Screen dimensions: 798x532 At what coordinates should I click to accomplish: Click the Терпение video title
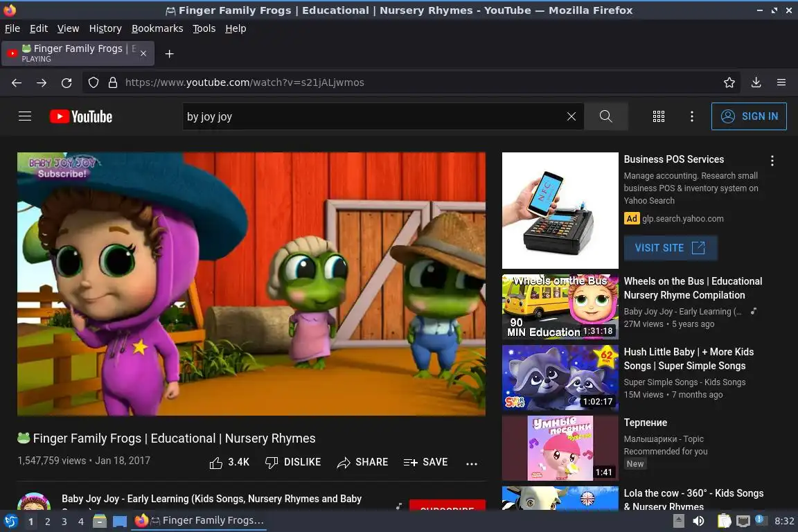(x=646, y=423)
